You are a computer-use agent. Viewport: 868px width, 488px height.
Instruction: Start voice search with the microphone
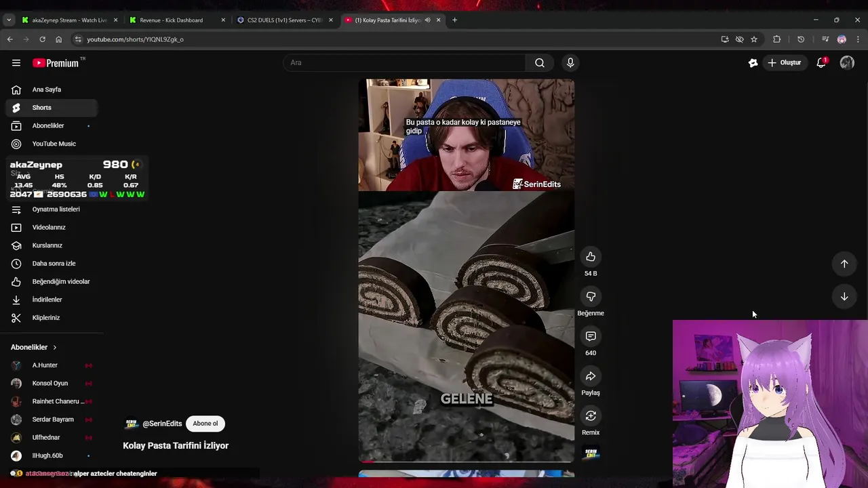coord(570,63)
